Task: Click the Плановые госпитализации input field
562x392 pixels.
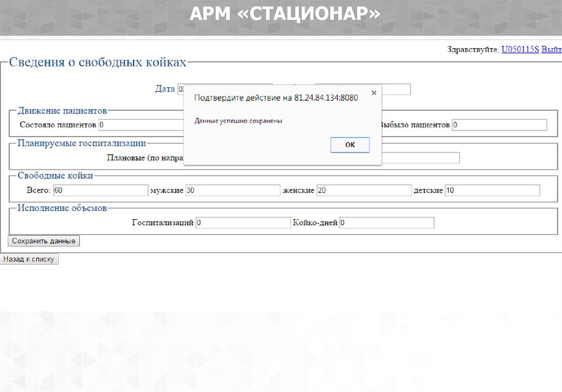Action: coord(420,158)
